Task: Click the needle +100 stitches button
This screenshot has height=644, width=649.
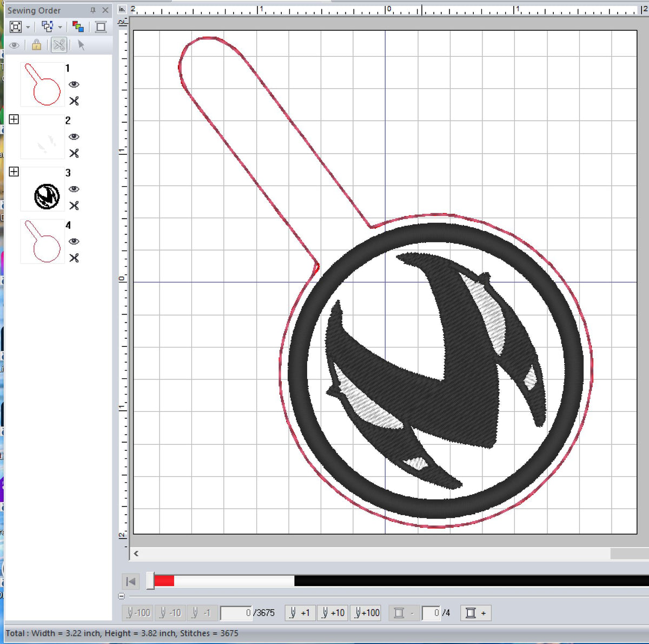Action: [367, 613]
